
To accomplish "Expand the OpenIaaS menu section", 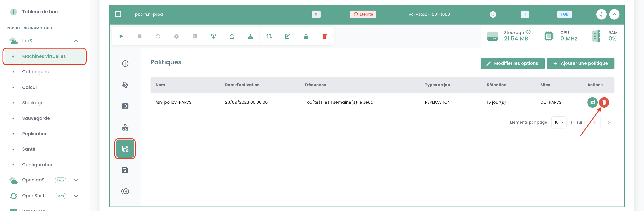I will pyautogui.click(x=76, y=180).
